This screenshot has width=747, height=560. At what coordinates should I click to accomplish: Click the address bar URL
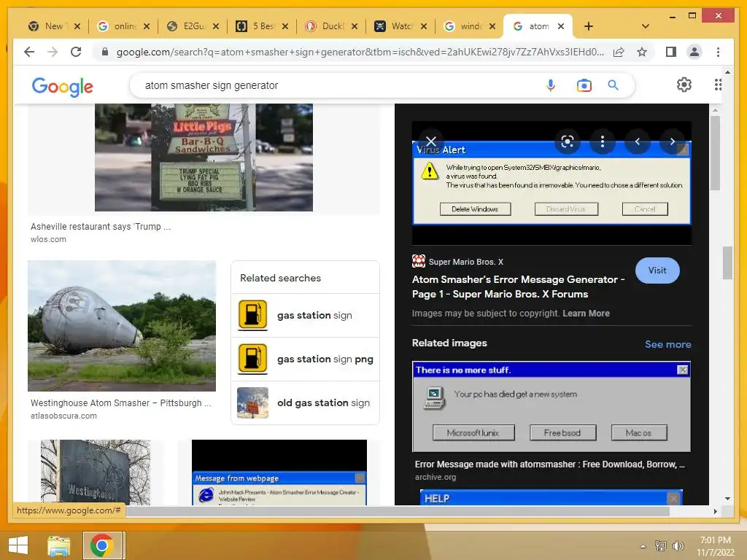click(360, 52)
